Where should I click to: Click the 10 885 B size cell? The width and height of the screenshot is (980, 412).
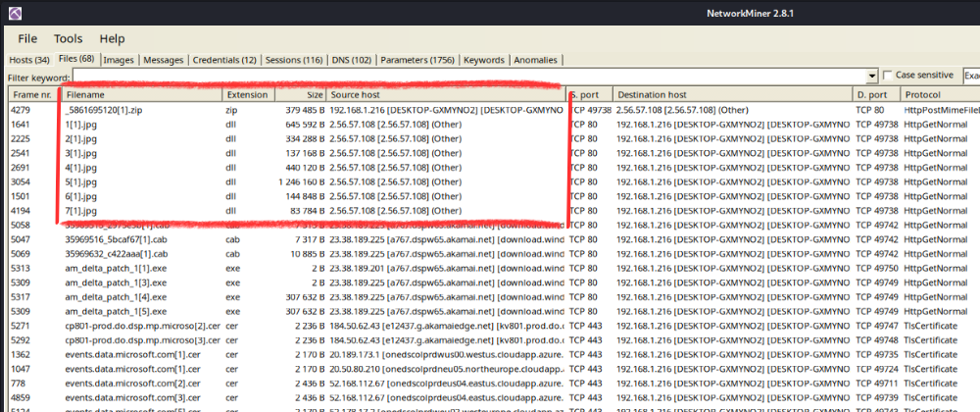[x=308, y=254]
